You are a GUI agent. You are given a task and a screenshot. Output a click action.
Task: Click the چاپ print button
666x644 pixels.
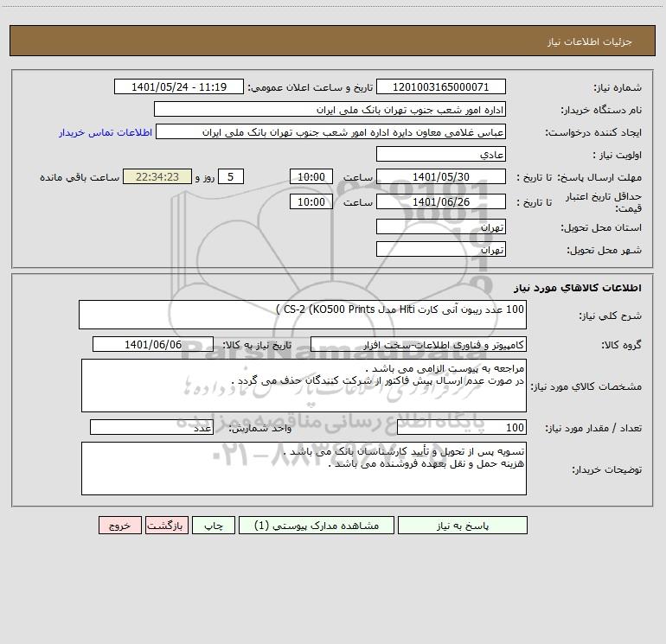click(x=214, y=525)
